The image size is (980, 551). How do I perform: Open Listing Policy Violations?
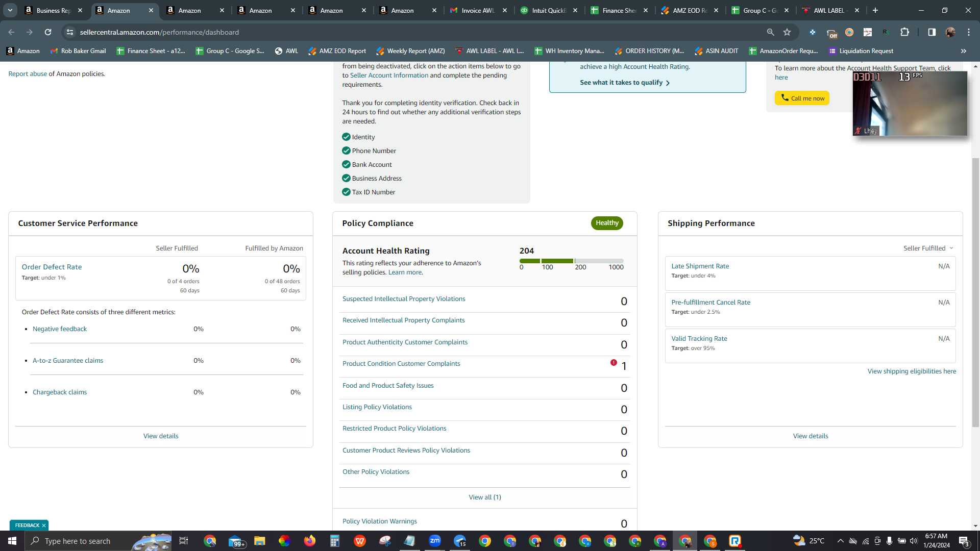coord(377,407)
